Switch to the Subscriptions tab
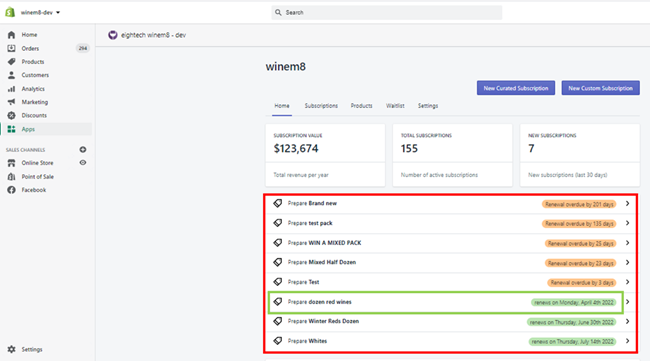This screenshot has height=361, width=650. [x=321, y=106]
